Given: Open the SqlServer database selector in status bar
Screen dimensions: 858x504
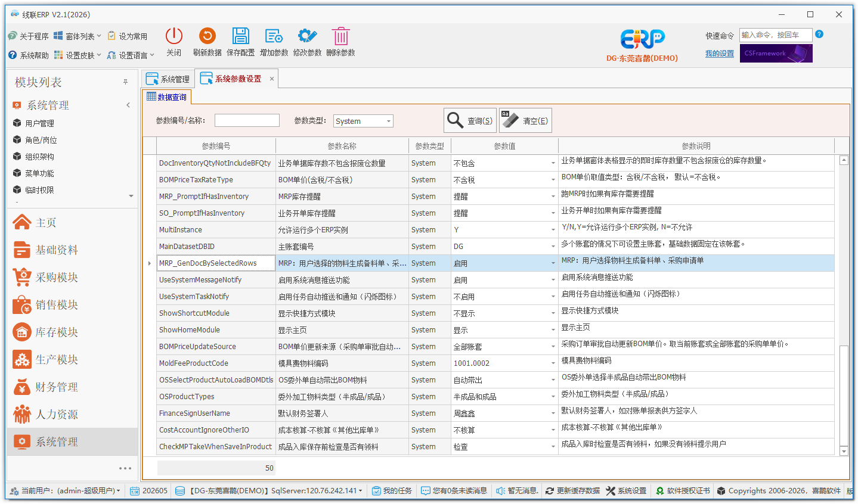Looking at the screenshot, I should pyautogui.click(x=270, y=491).
